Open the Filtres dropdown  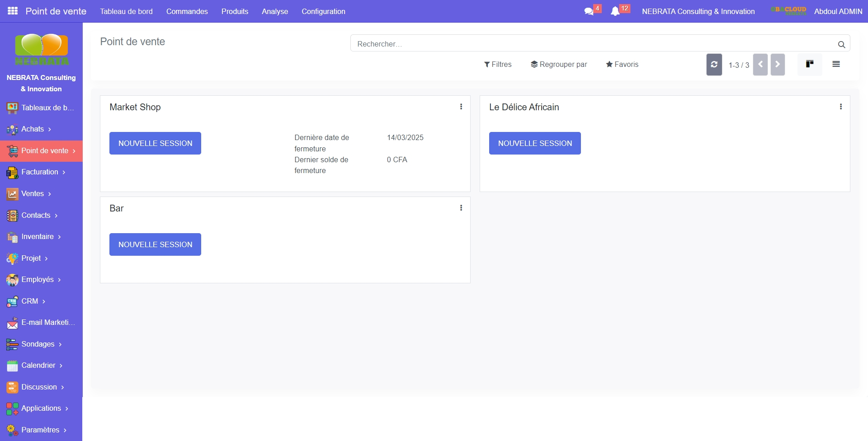pyautogui.click(x=498, y=64)
